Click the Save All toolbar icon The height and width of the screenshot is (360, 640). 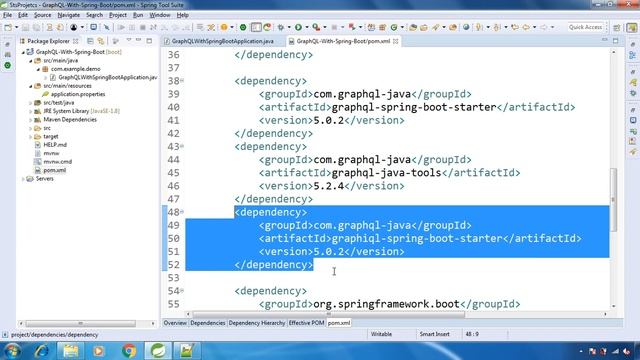pyautogui.click(x=36, y=27)
